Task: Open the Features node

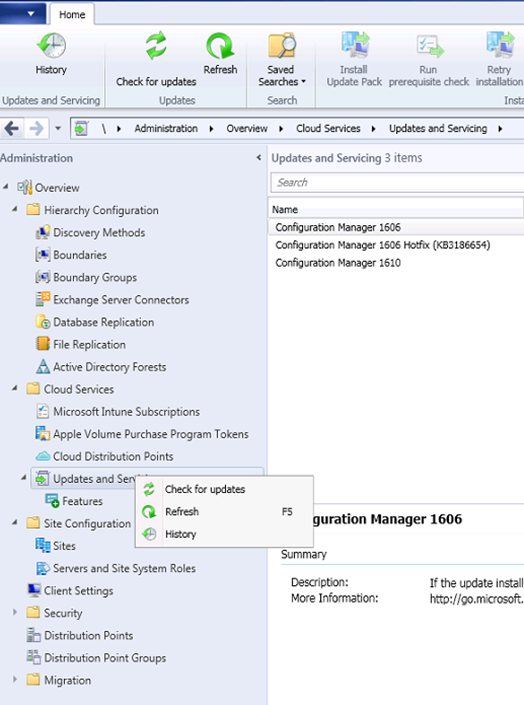Action: tap(74, 501)
